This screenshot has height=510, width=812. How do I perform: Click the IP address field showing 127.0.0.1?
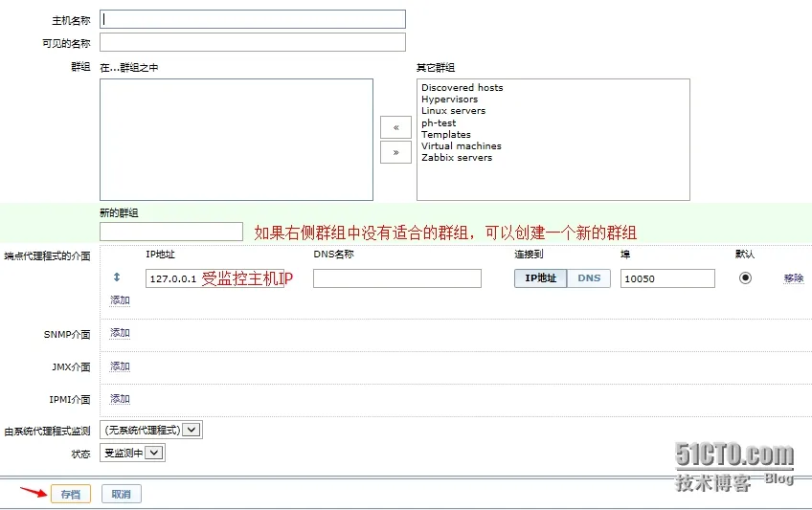[214, 278]
